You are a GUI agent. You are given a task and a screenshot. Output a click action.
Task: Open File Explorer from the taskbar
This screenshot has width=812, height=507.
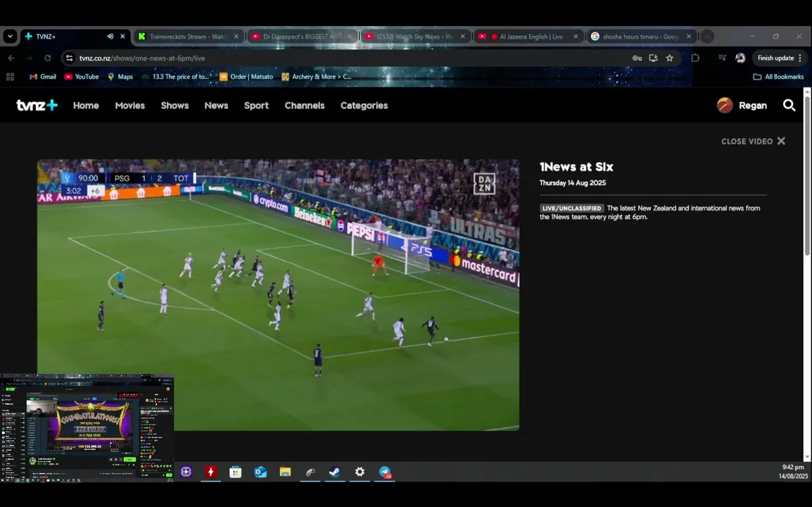286,472
